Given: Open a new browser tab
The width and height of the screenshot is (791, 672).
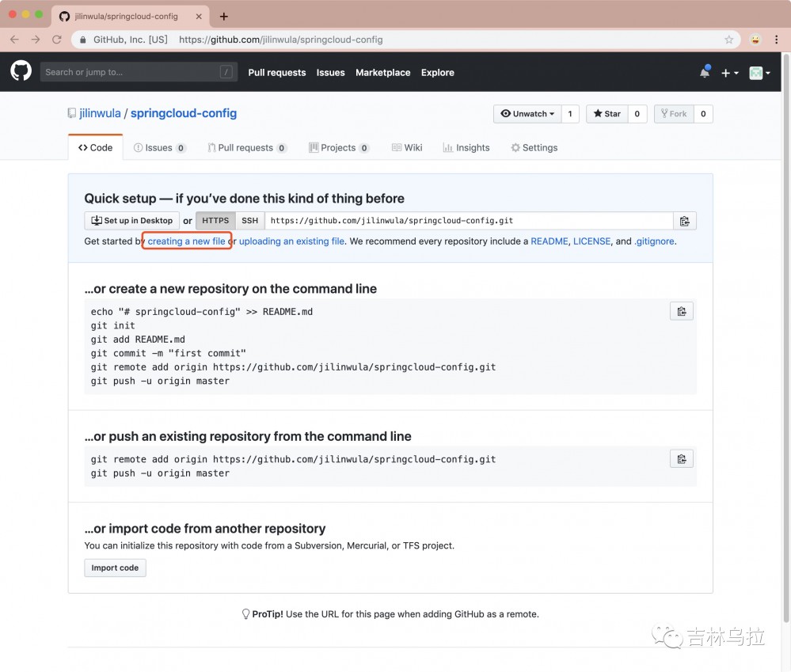Looking at the screenshot, I should tap(224, 17).
